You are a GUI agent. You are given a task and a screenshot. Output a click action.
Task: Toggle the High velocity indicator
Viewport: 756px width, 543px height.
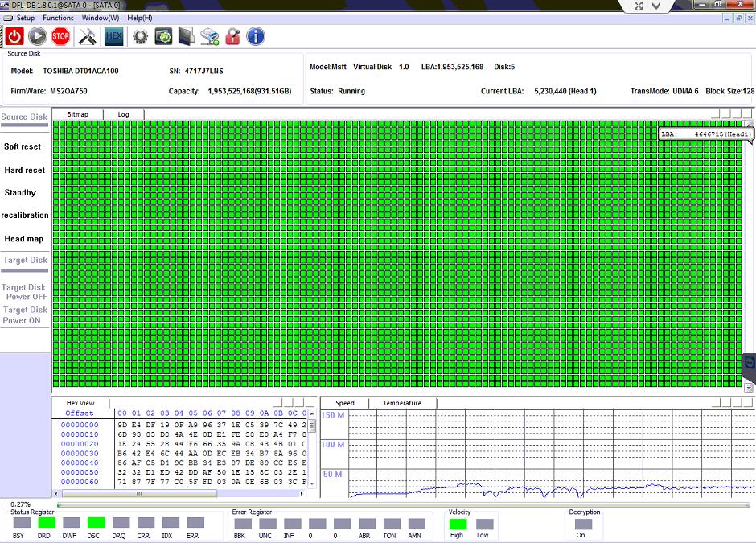click(458, 524)
